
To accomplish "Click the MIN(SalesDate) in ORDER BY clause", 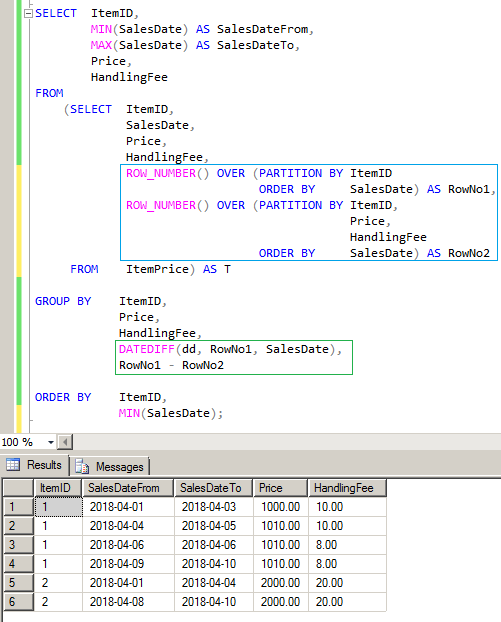I will point(168,413).
